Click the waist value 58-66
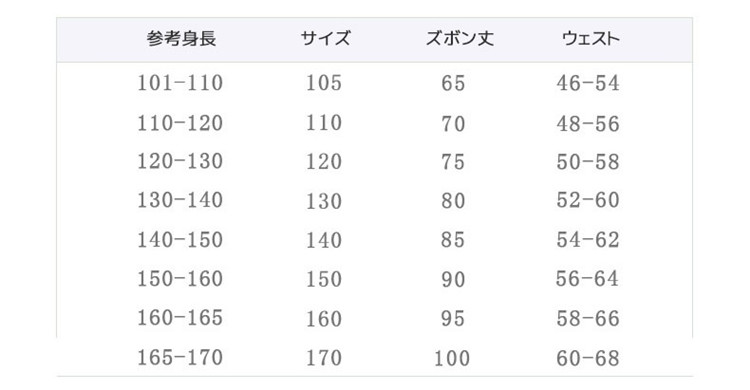This screenshot has height=390, width=750. pos(588,319)
